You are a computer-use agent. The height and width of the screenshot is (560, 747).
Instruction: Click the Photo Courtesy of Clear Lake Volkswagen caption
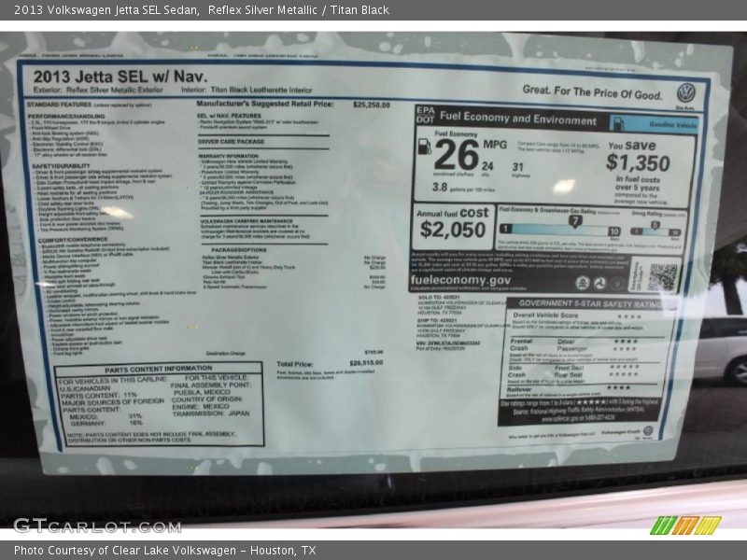pyautogui.click(x=165, y=551)
